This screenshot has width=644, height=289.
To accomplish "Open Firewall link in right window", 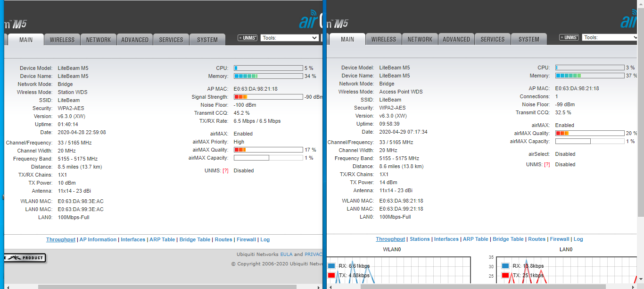I will click(x=560, y=239).
